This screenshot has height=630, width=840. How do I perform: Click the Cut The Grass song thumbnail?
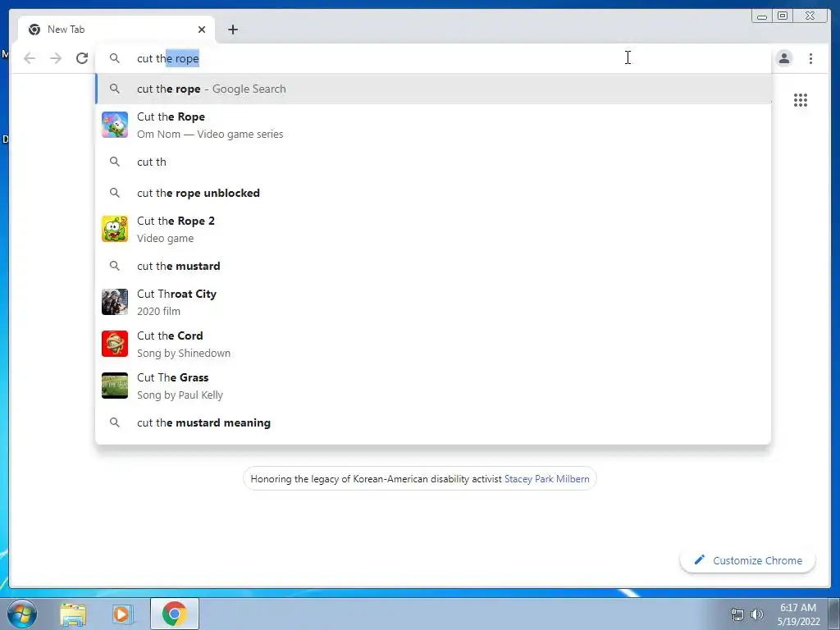(x=115, y=386)
